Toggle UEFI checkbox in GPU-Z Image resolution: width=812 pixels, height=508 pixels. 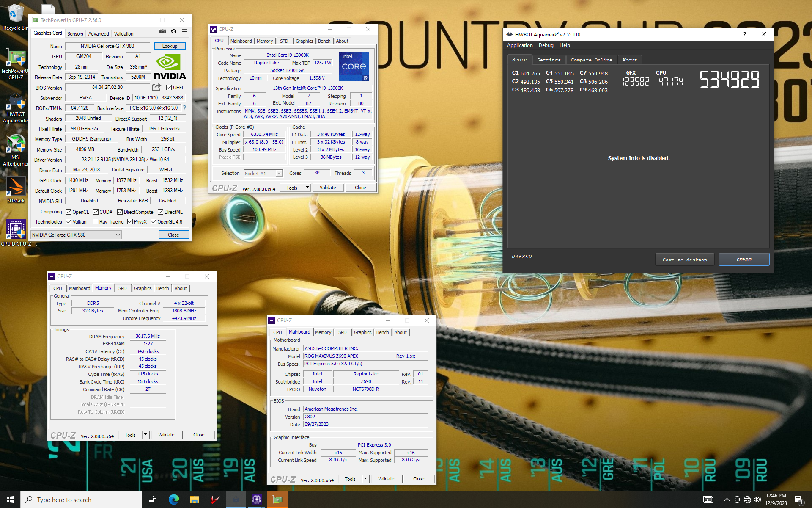pyautogui.click(x=169, y=88)
